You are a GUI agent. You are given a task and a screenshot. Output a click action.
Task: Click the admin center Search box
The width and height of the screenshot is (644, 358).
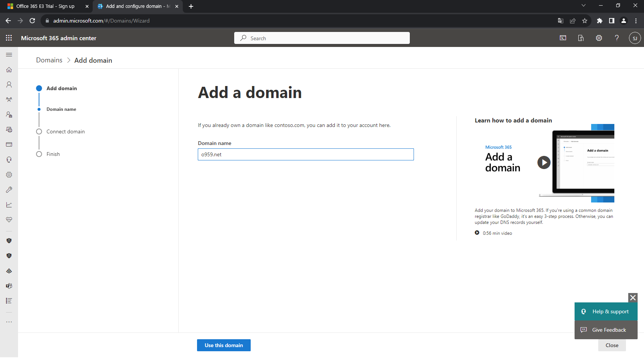322,38
